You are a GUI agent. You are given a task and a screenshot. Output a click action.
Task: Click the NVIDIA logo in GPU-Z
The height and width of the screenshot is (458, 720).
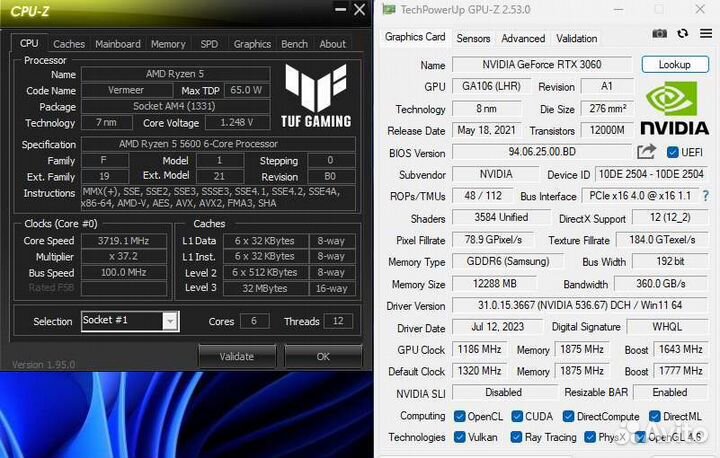click(x=674, y=108)
